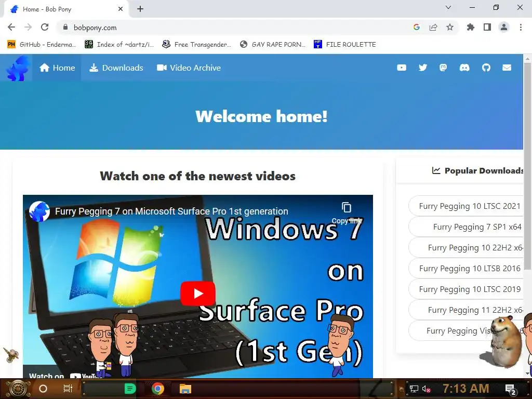Open the FILE ROULETTE bookmark
This screenshot has height=399, width=532.
pyautogui.click(x=345, y=45)
